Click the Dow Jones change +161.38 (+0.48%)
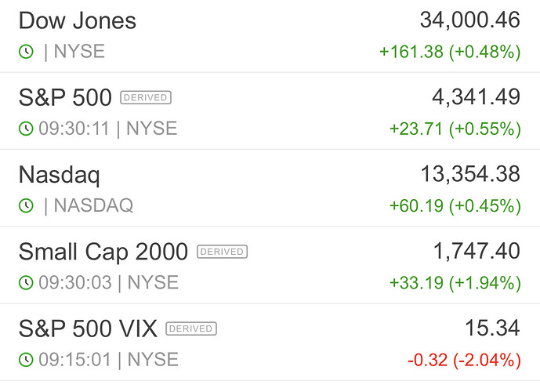The height and width of the screenshot is (392, 540). 450,52
